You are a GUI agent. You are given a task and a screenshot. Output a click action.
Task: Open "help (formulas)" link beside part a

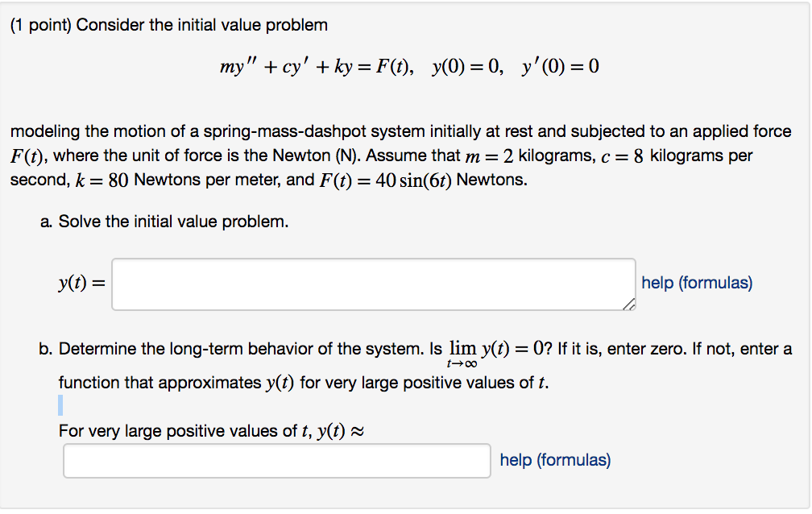coord(695,283)
